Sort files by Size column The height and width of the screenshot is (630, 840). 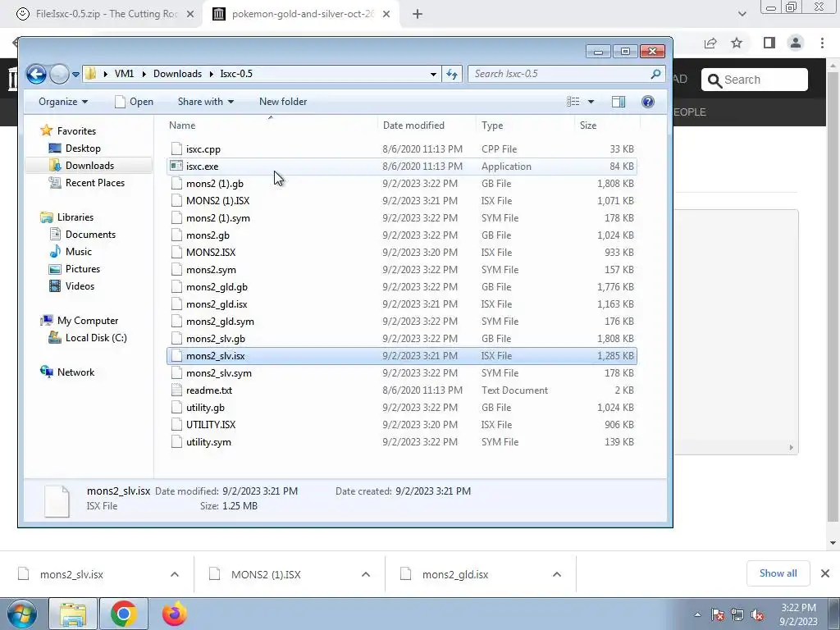point(607,126)
